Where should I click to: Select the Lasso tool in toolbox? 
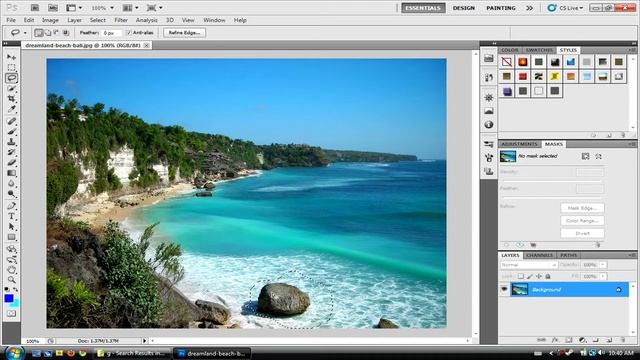coord(11,78)
